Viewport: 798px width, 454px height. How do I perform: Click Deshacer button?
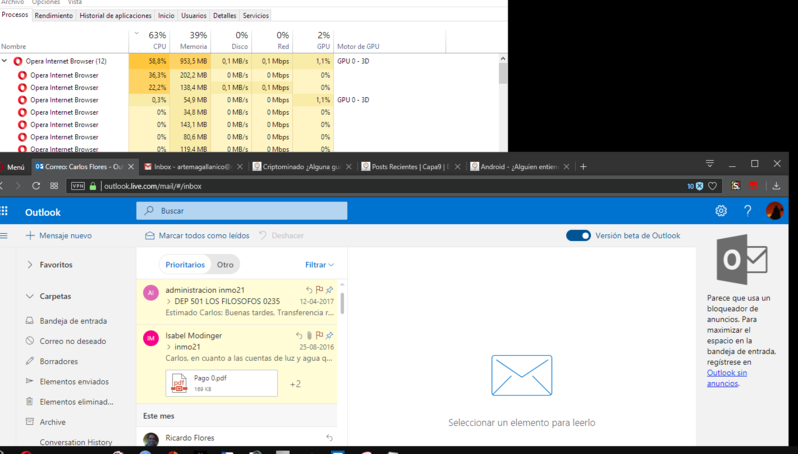pos(281,236)
